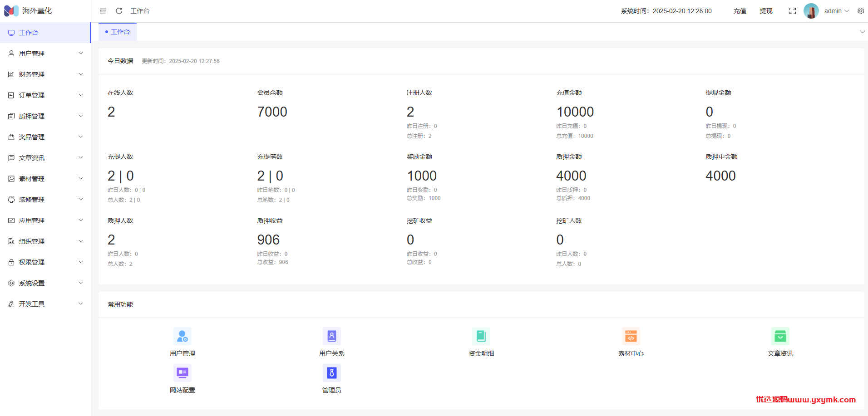Screen dimensions: 868x416
Task: Click the 系统时间 text in header
Action: pos(666,11)
